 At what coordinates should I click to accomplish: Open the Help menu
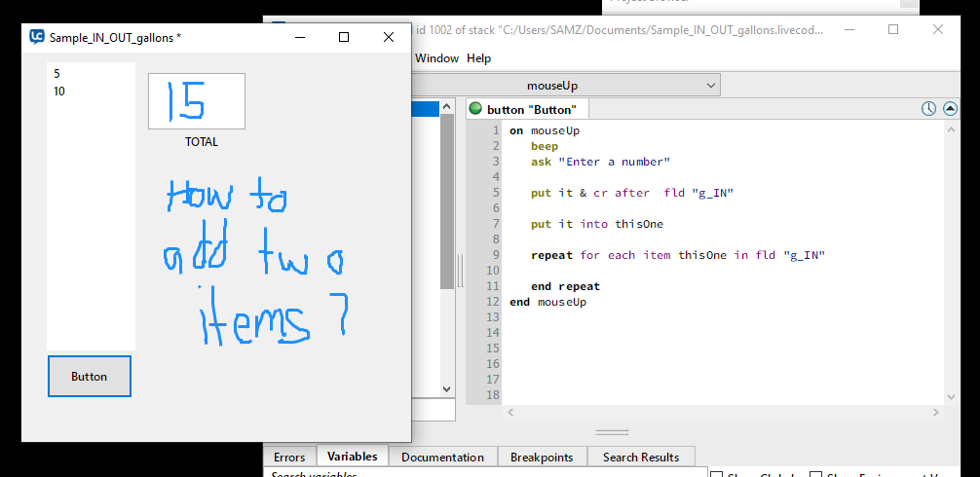coord(479,58)
